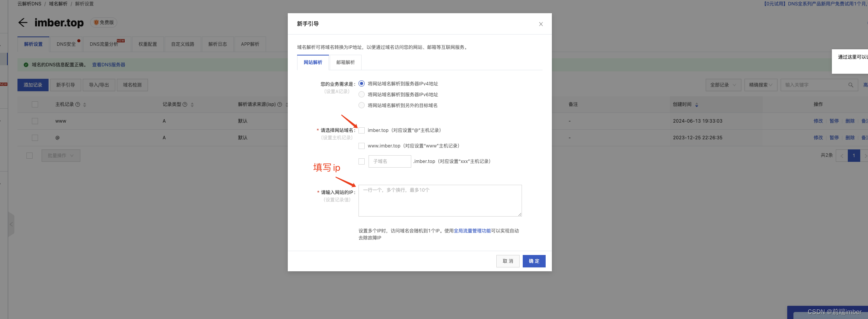Check the www record row checkbox
Screen dimensions: 868x319
click(35, 121)
